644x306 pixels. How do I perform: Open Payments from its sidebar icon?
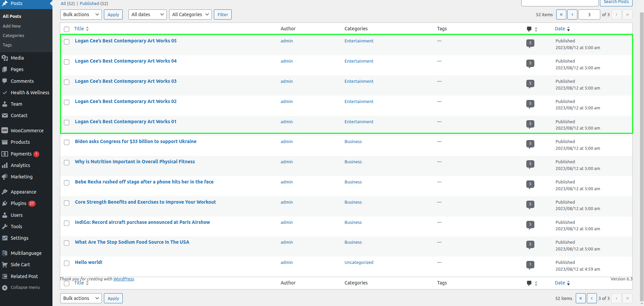click(x=5, y=154)
